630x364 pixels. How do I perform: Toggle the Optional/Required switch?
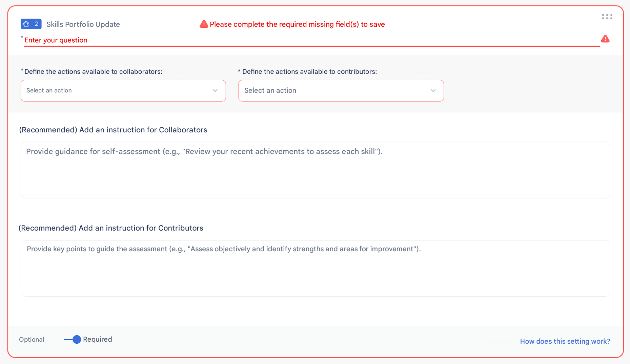73,339
